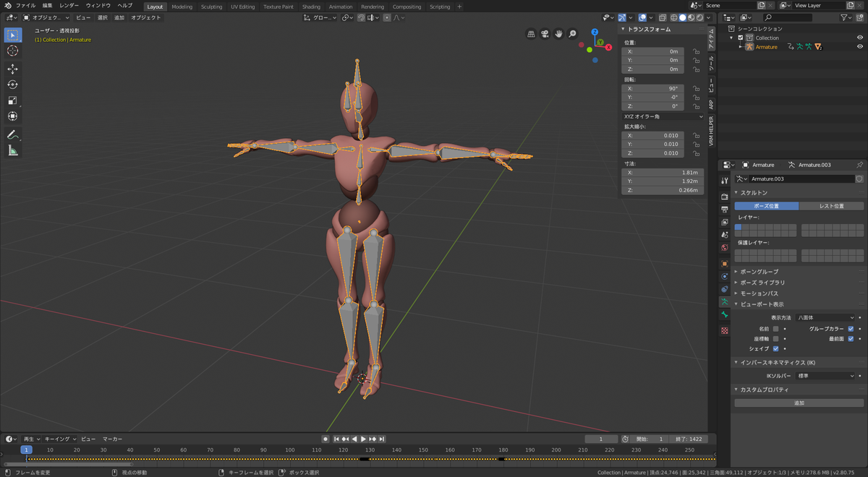The image size is (868, 477).
Task: Click the timeline frame 1 playhead marker
Action: tap(26, 450)
